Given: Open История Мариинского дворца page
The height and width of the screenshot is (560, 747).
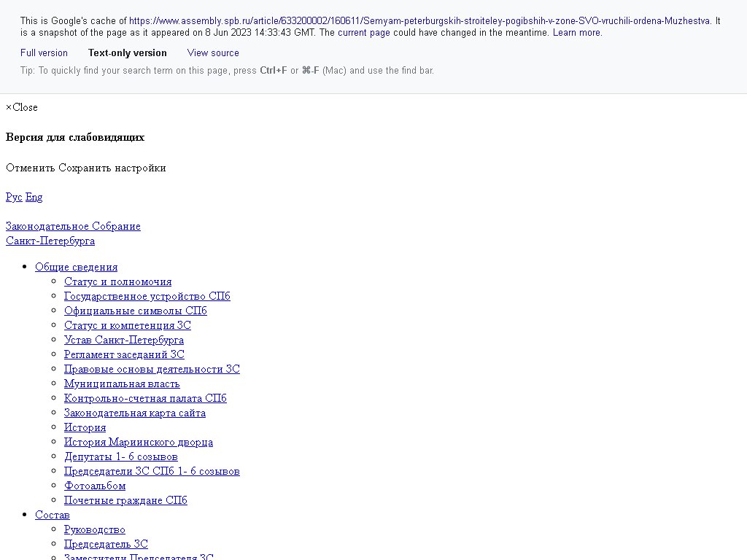Looking at the screenshot, I should coord(138,442).
